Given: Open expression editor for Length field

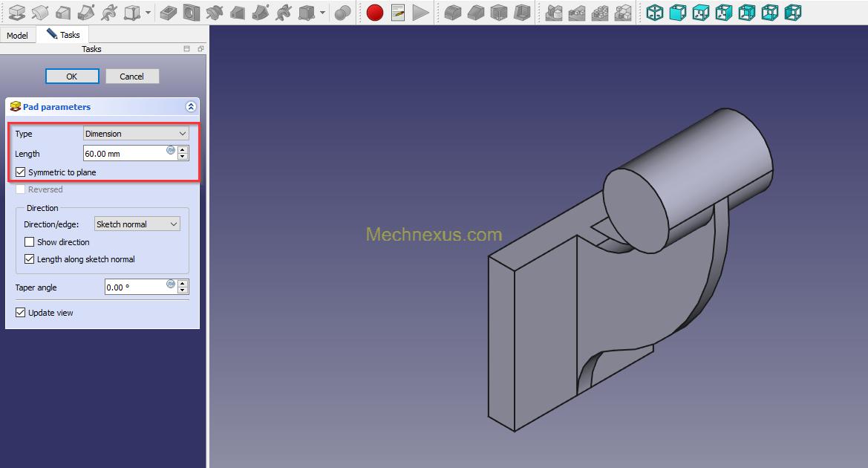Looking at the screenshot, I should click(171, 150).
